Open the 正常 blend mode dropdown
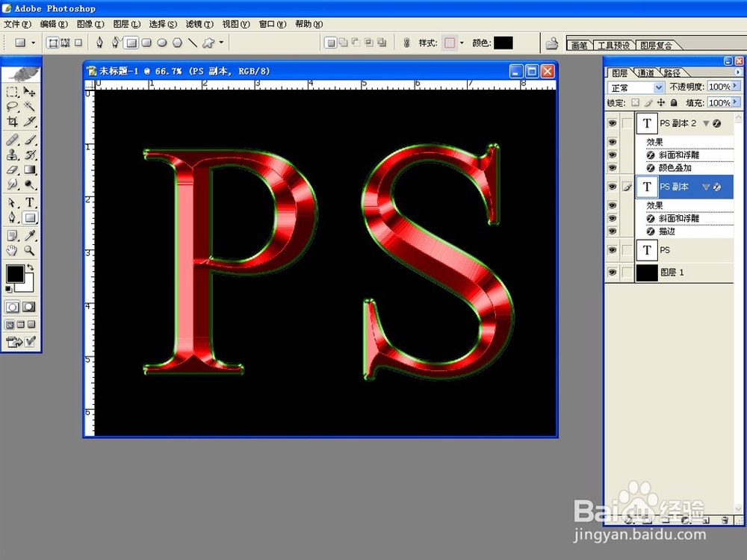Viewport: 747px width, 560px height. [x=658, y=87]
